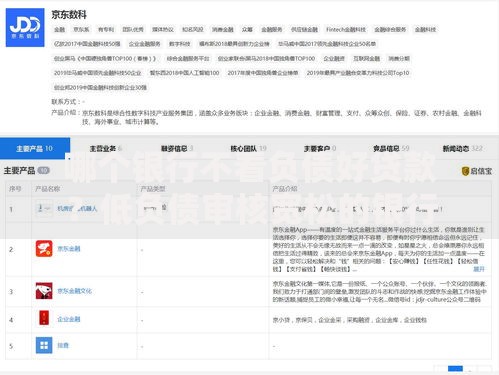
Task: Click the 众筹 tag
Action: click(x=247, y=30)
